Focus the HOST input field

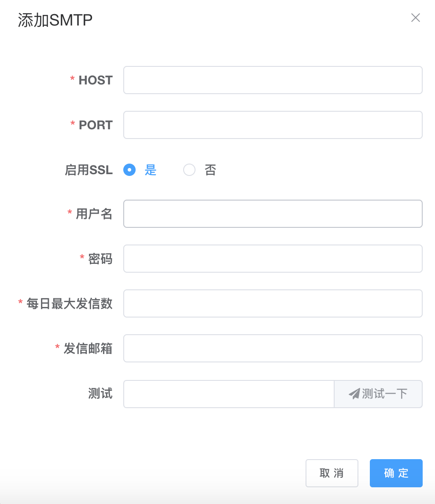coord(273,80)
